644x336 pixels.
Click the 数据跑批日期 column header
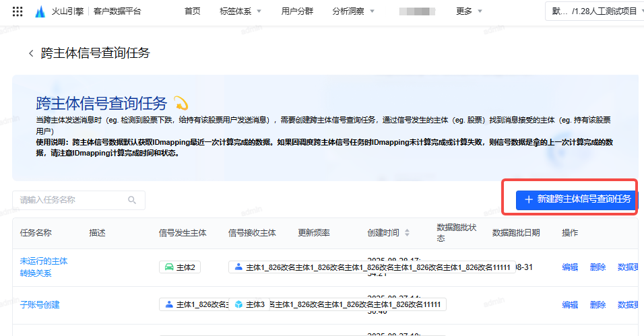pos(516,233)
